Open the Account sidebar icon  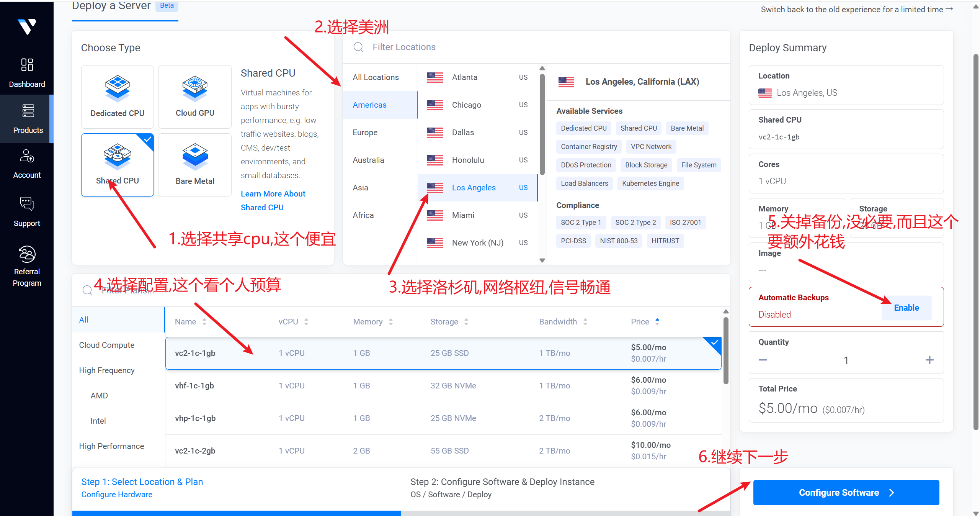coord(27,156)
